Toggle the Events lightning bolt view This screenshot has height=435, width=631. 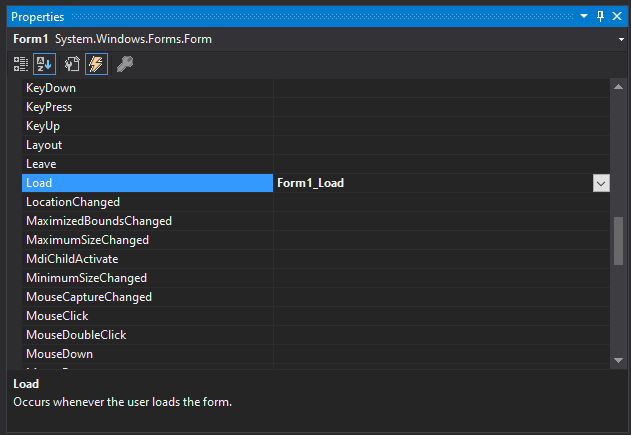97,64
